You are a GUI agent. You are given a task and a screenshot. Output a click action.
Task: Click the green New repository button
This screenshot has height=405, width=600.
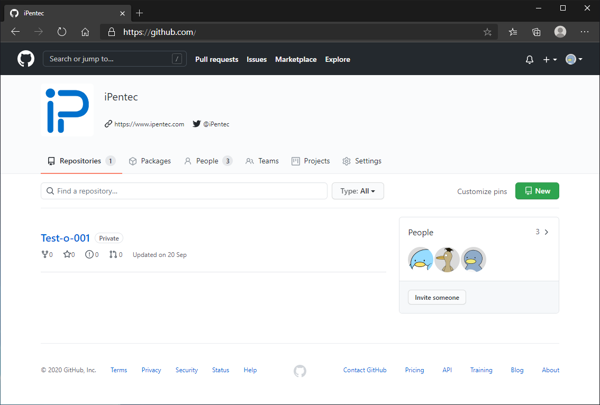coord(537,191)
